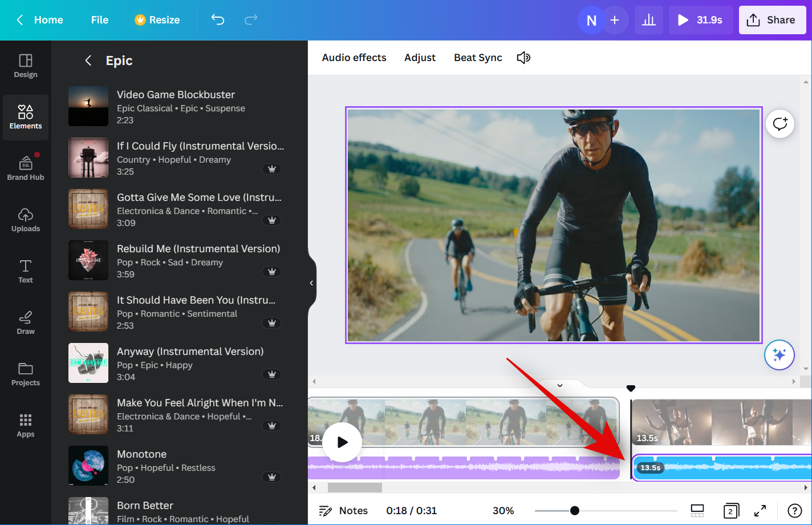Go back from the Epic category
Viewport: 812px width, 525px height.
point(88,60)
